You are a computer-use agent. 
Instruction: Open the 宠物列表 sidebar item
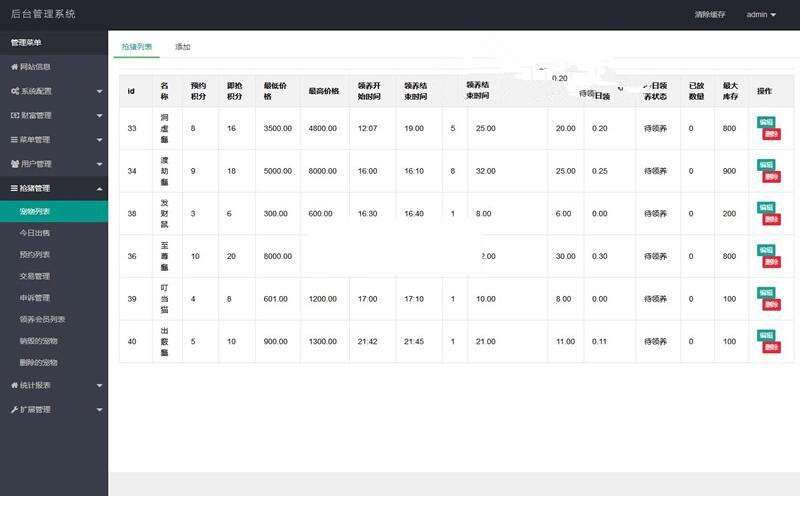(54, 212)
